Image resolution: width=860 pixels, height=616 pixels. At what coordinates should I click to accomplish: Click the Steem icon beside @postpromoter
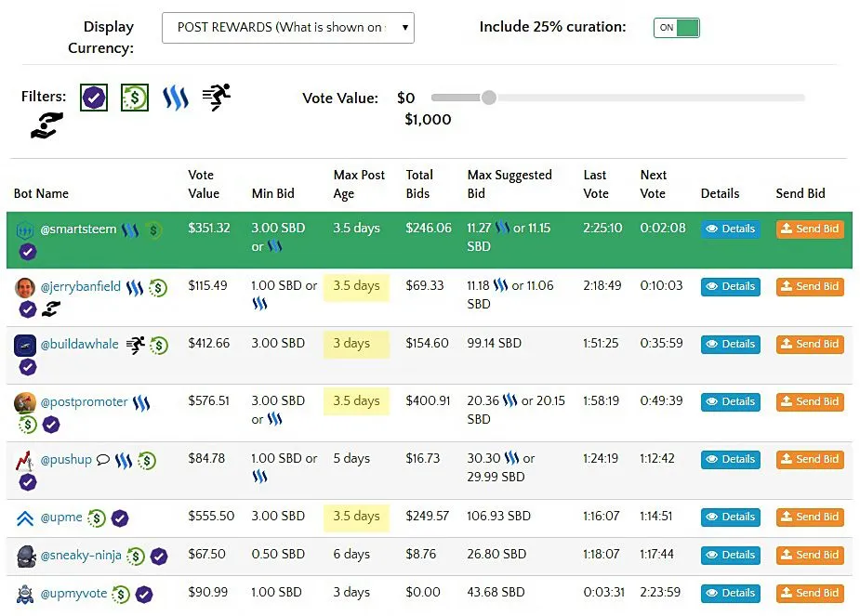[141, 403]
